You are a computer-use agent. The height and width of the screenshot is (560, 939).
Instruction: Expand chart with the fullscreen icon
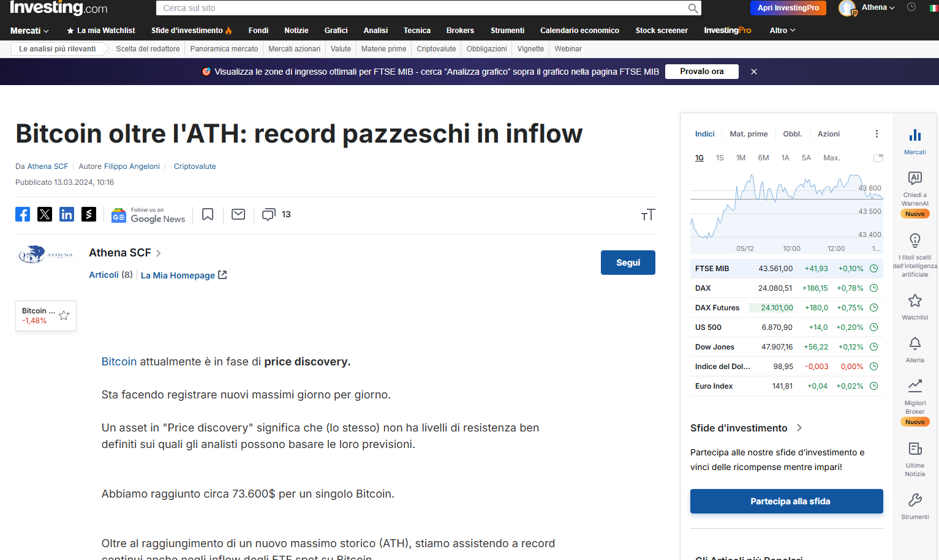[x=878, y=158]
